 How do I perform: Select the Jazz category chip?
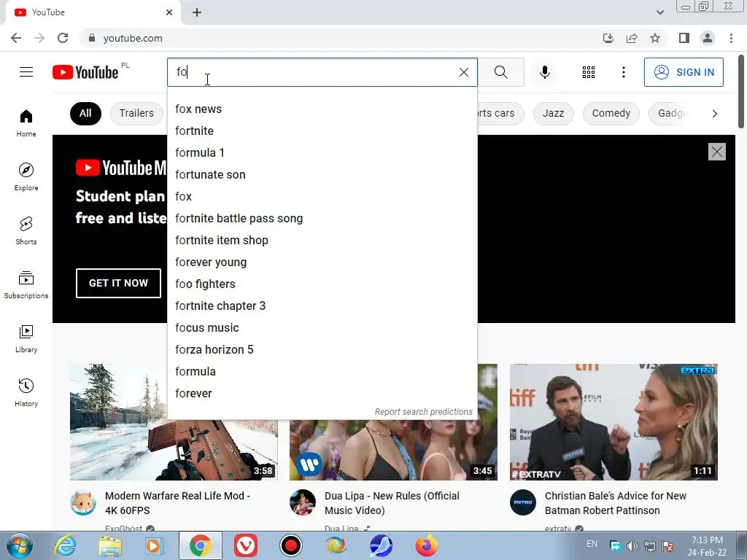click(x=553, y=113)
